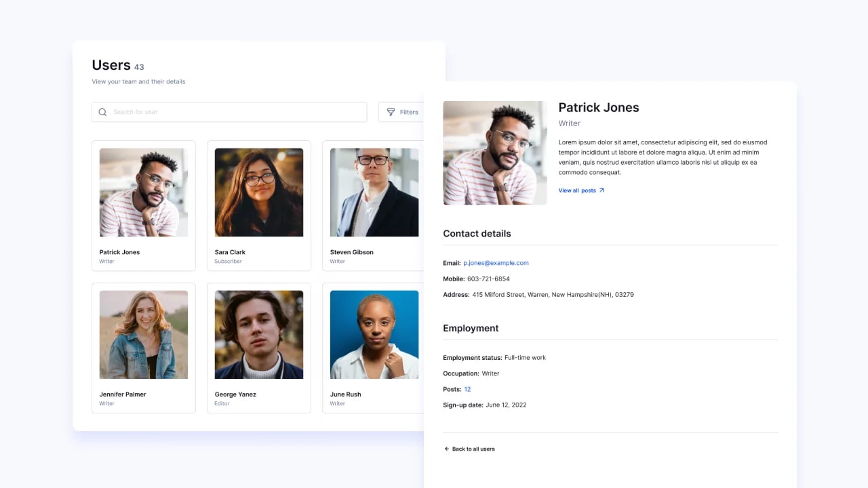Open the Filters button
Viewport: 868px width, 488px height.
point(402,113)
